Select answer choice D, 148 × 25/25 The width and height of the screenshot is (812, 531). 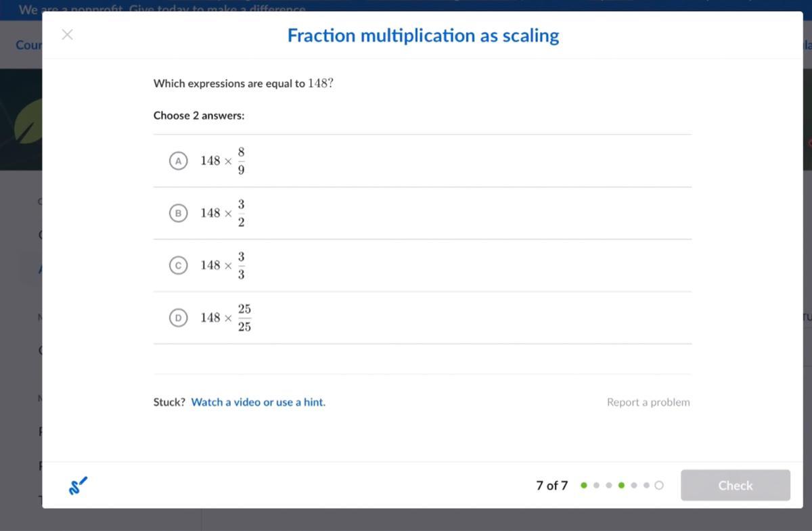[x=177, y=317]
